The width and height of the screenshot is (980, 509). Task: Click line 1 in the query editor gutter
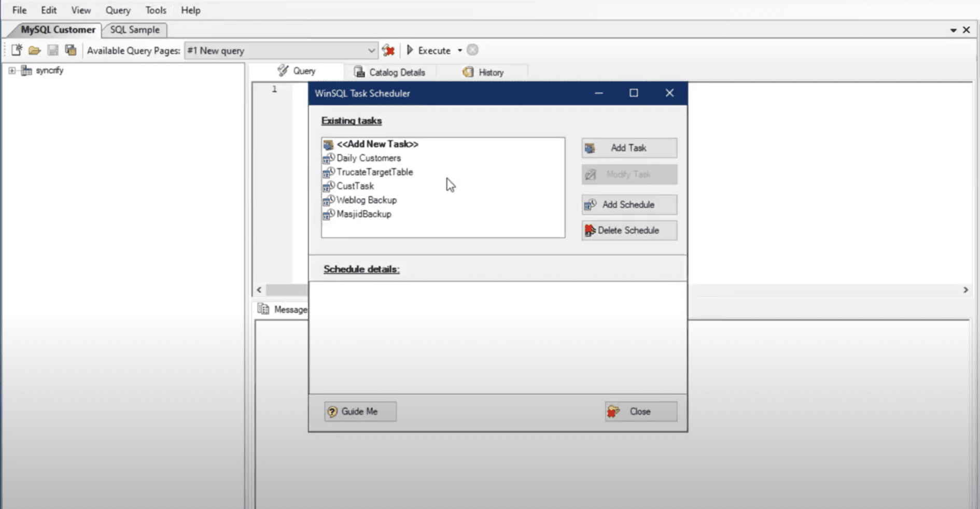pyautogui.click(x=274, y=89)
